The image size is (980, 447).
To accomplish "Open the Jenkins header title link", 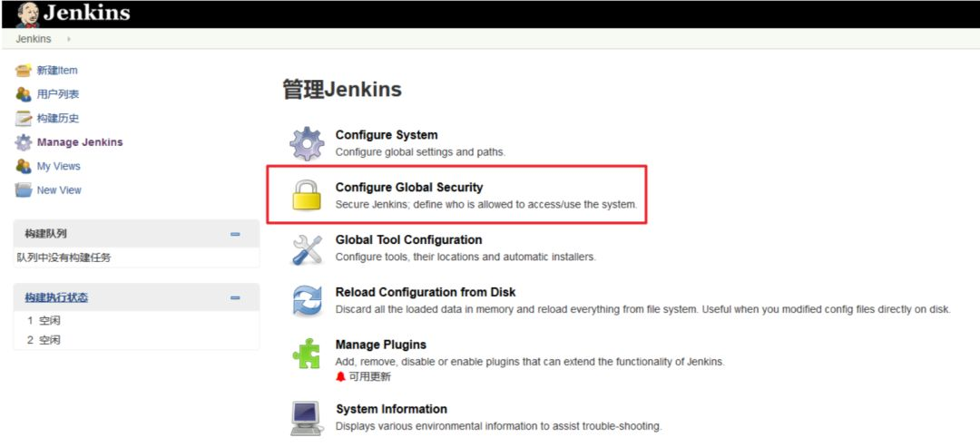I will pyautogui.click(x=86, y=13).
